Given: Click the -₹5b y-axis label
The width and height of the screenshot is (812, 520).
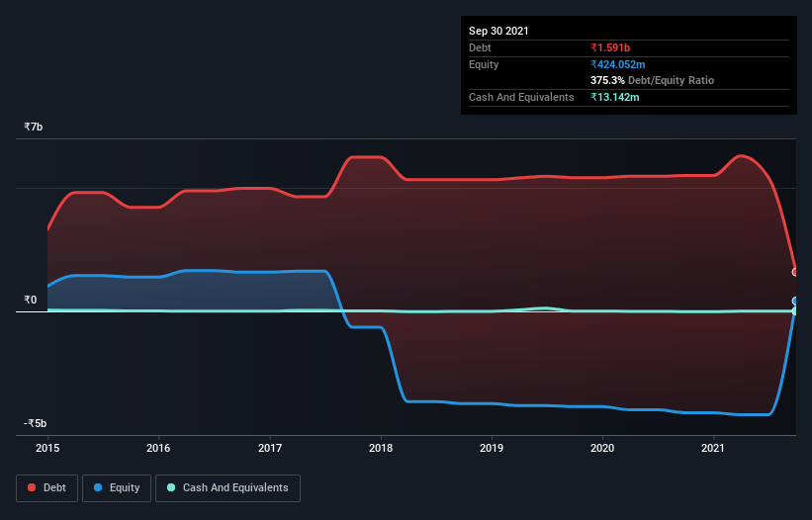Looking at the screenshot, I should pyautogui.click(x=36, y=423).
